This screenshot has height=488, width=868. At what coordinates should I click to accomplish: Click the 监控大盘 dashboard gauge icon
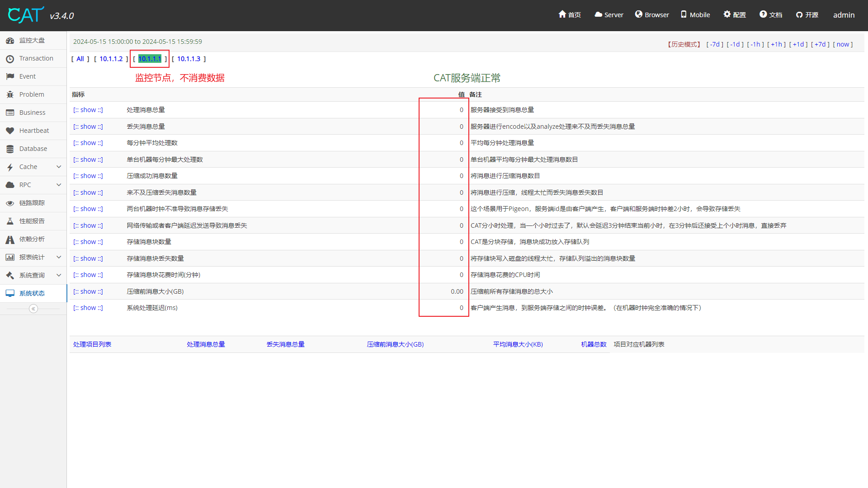10,41
